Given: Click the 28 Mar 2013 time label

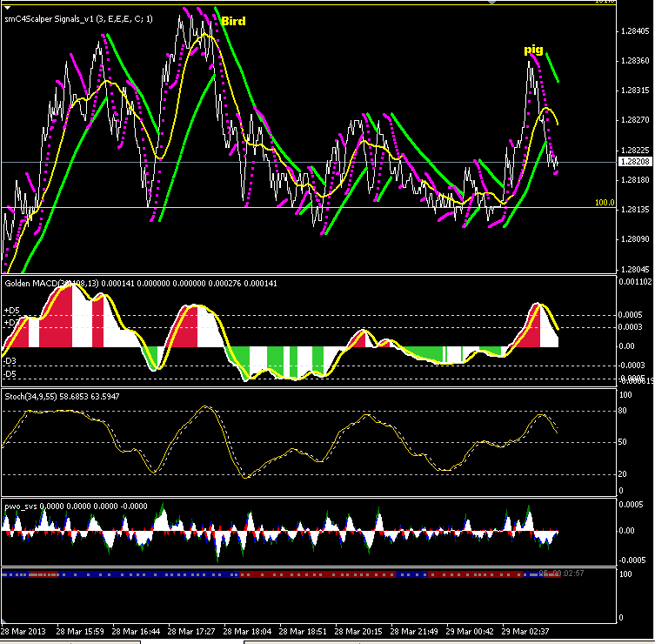Looking at the screenshot, I should coord(23,632).
